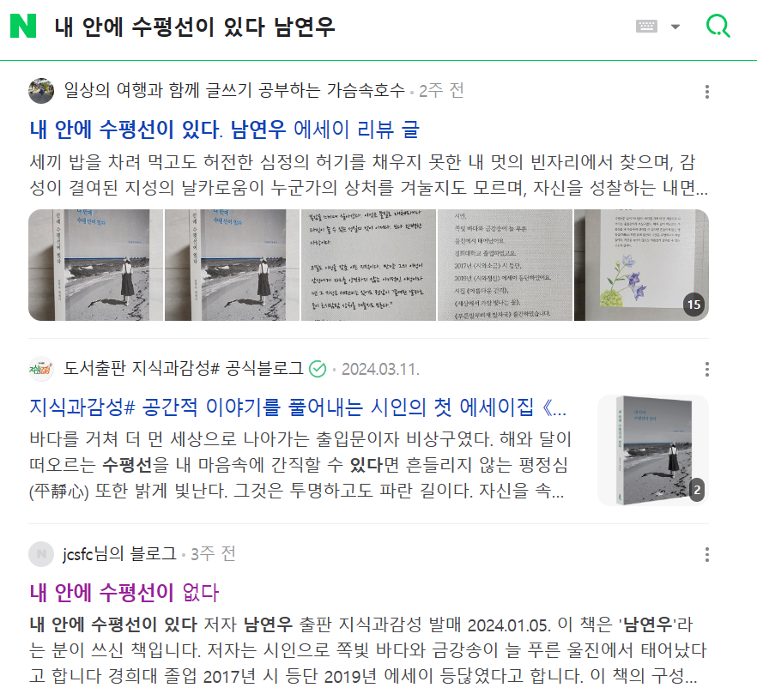Visit the 도서출판 지식과감성# 공식블로그 name link
The width and height of the screenshot is (757, 700).
coord(184,369)
